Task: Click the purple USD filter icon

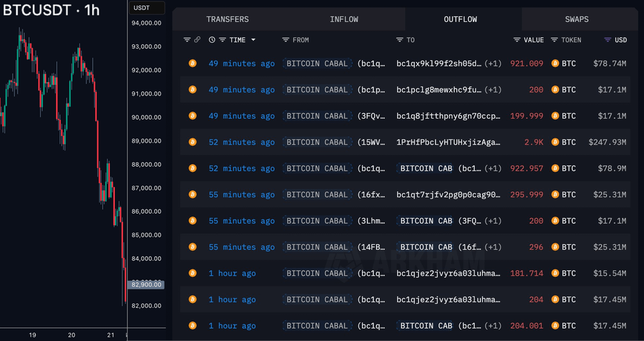Action: (x=608, y=40)
